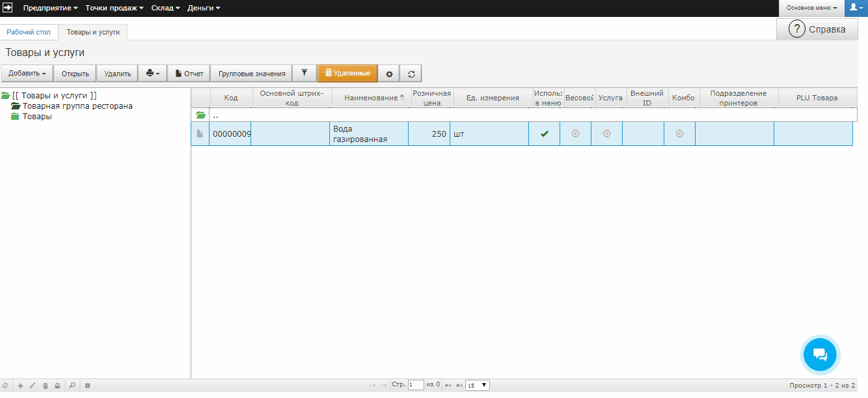
Task: Click the pencil edit icon in bottom bar
Action: (33, 386)
